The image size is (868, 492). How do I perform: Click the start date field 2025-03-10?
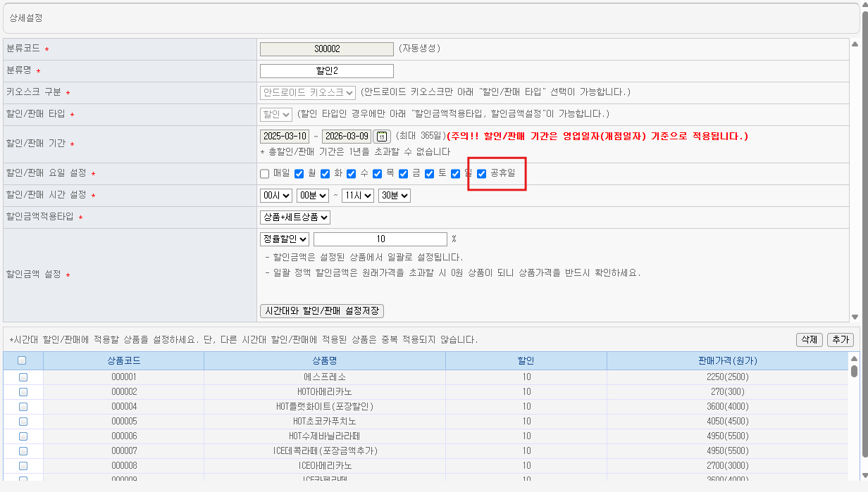coord(285,137)
